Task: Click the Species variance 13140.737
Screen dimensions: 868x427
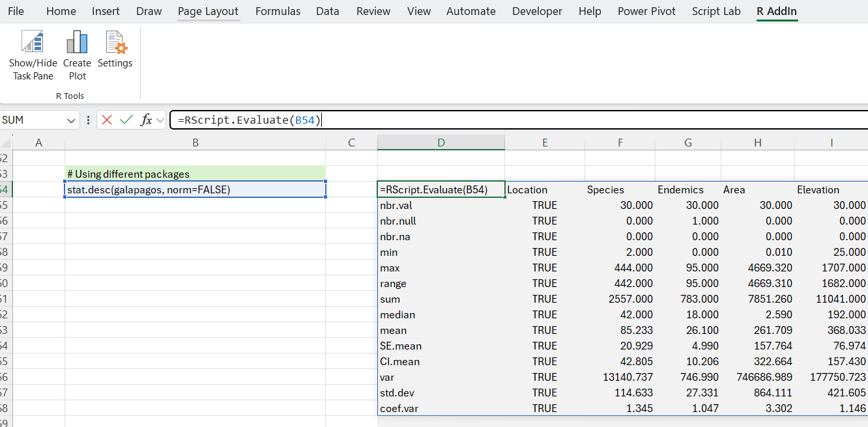Action: (x=620, y=377)
